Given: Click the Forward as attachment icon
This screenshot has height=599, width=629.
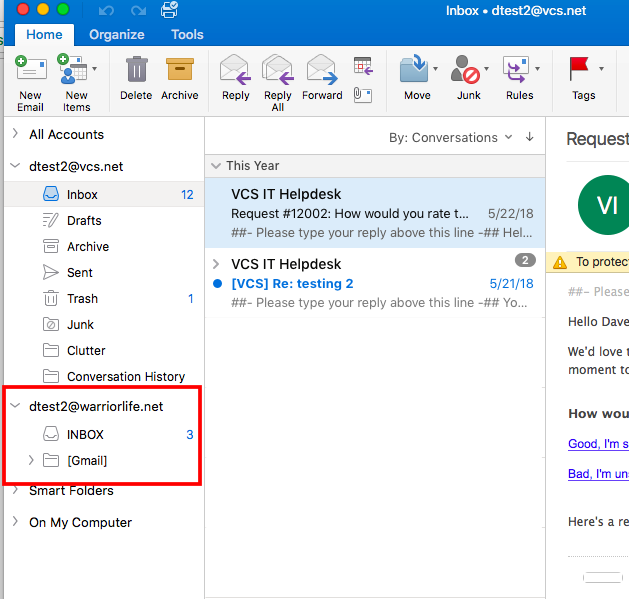Looking at the screenshot, I should click(x=363, y=95).
